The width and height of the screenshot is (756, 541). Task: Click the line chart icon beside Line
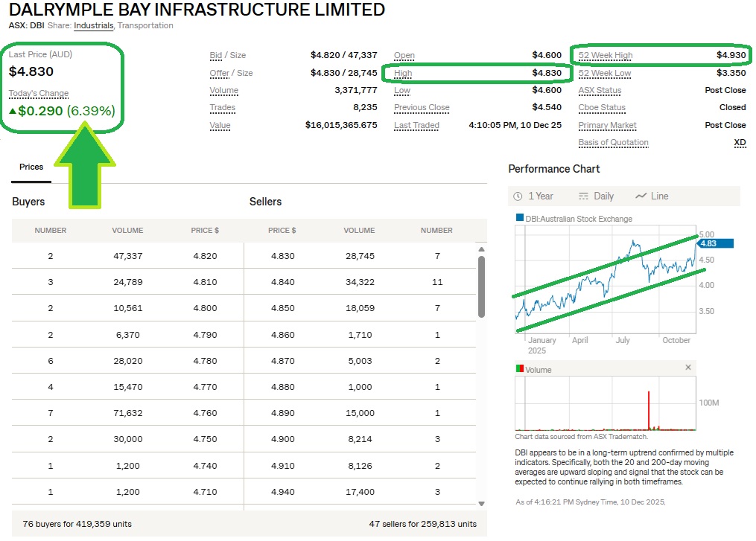point(641,196)
